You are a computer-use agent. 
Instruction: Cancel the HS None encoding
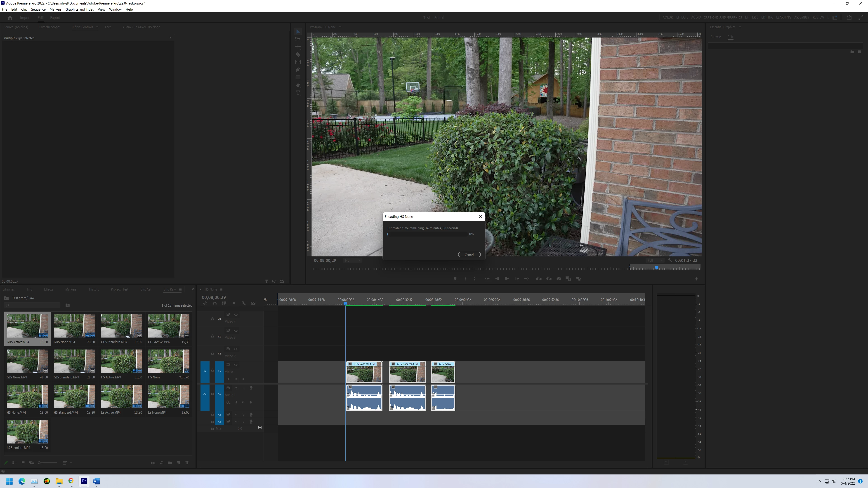pyautogui.click(x=469, y=255)
